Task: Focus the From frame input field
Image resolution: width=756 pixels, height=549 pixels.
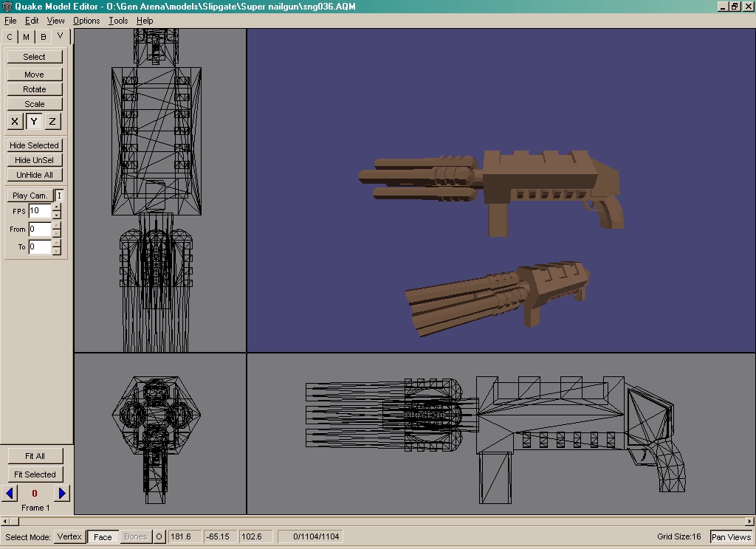Action: point(40,229)
